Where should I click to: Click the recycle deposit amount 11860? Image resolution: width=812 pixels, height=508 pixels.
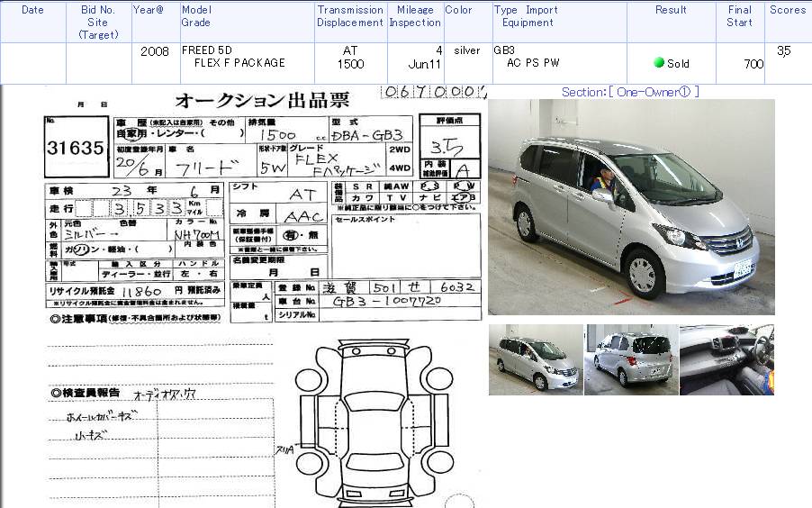click(141, 291)
